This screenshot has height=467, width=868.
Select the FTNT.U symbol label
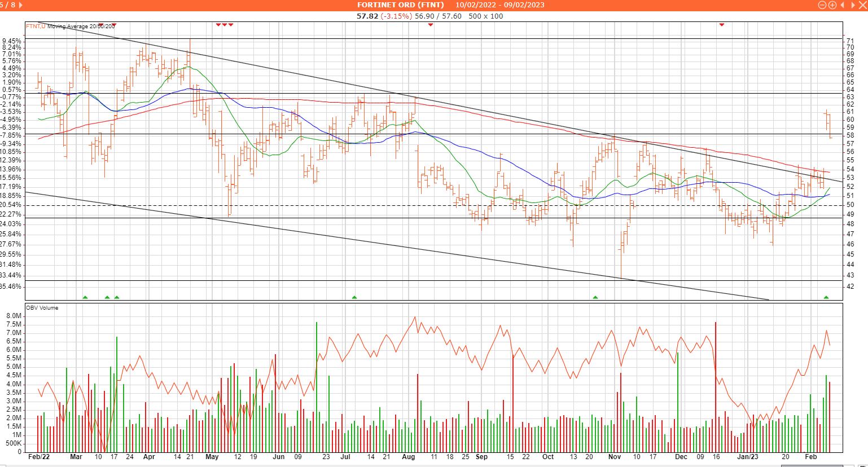[x=36, y=26]
